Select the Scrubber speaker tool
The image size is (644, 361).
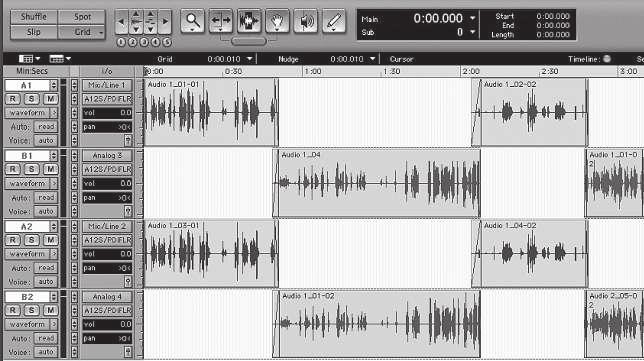306,21
